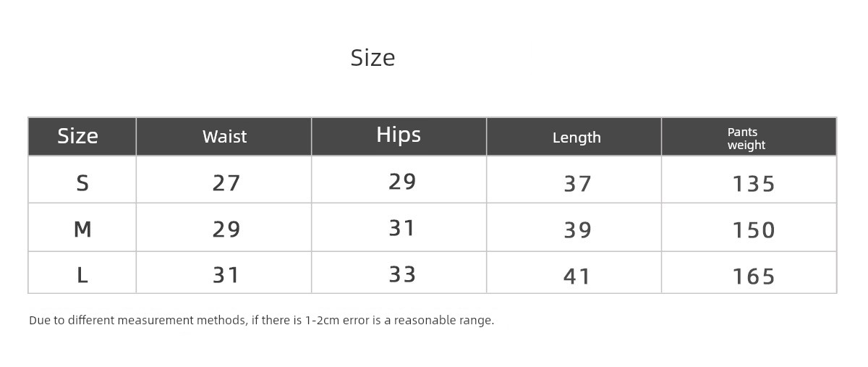
Task: Select hips value 33 for size L
Action: click(x=402, y=274)
